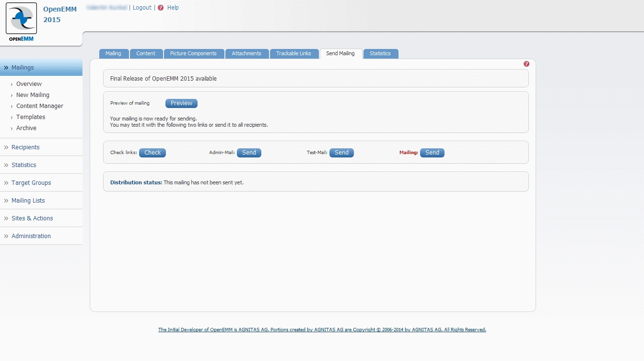This screenshot has height=361, width=644.
Task: Click the Logout link
Action: [x=142, y=8]
